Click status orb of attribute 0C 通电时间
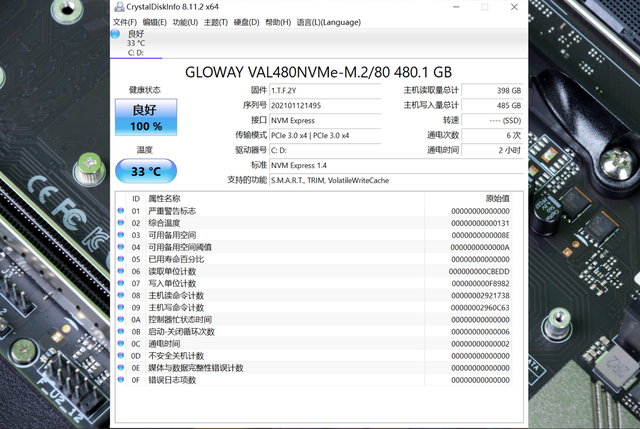640x429 pixels. (120, 343)
